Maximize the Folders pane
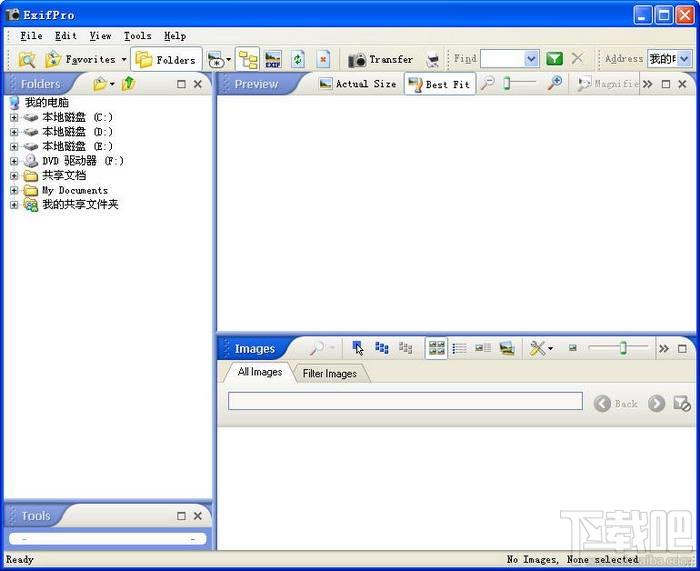This screenshot has height=571, width=700. point(181,84)
